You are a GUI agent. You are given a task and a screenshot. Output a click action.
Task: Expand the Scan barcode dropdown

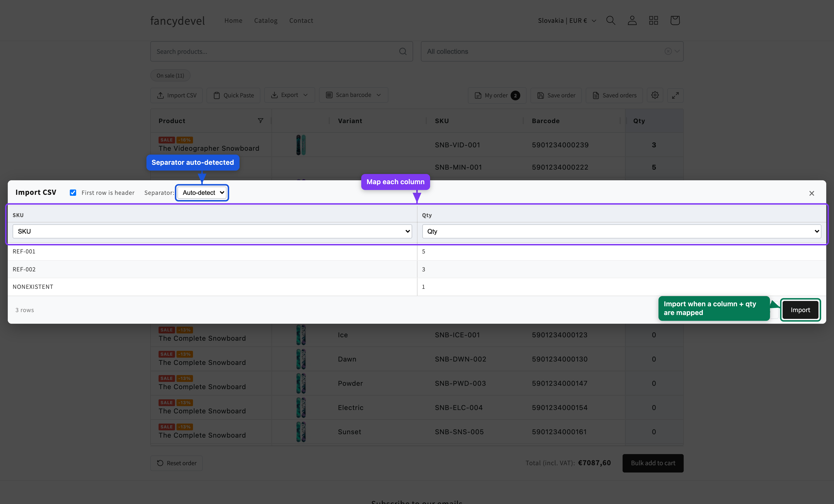353,95
